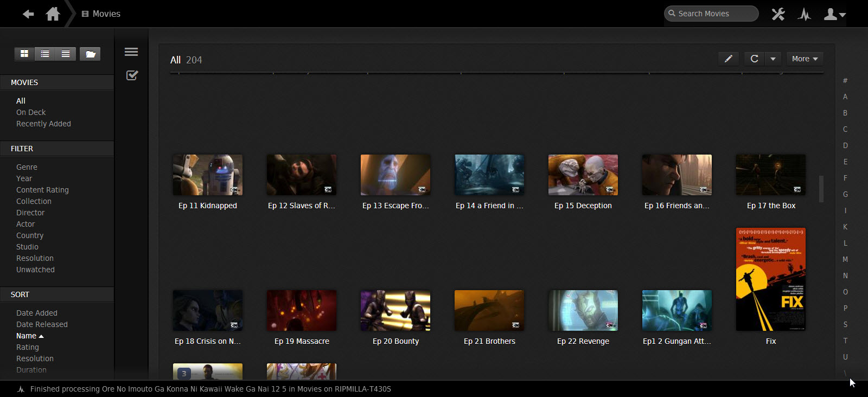Jump to # in alphabet index
Screen dimensions: 868x397
[x=845, y=80]
